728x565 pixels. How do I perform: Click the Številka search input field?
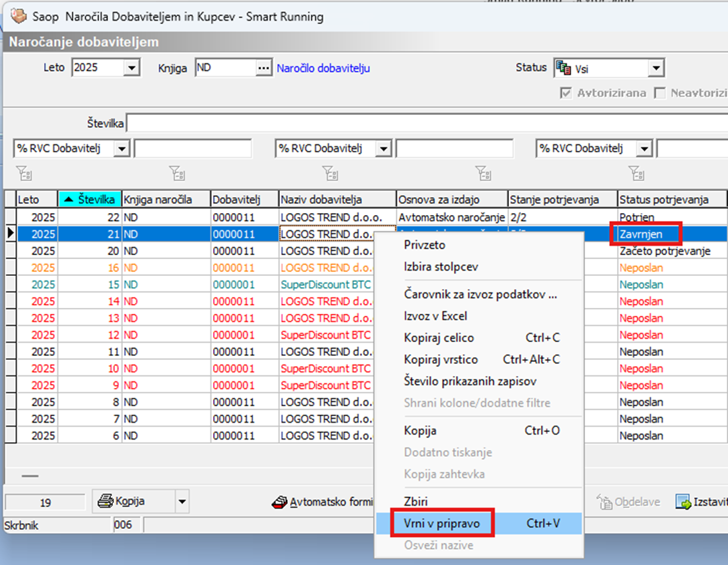coord(427,124)
